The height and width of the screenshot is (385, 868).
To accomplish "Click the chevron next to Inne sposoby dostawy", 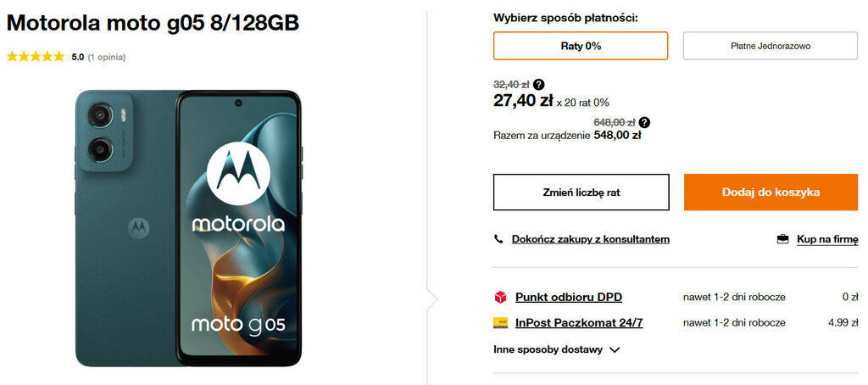I will tap(615, 349).
